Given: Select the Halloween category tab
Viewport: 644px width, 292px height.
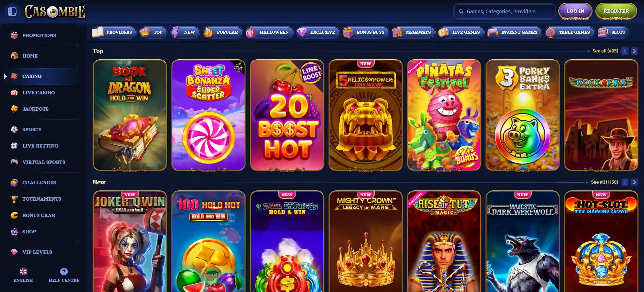Looking at the screenshot, I should tap(269, 32).
